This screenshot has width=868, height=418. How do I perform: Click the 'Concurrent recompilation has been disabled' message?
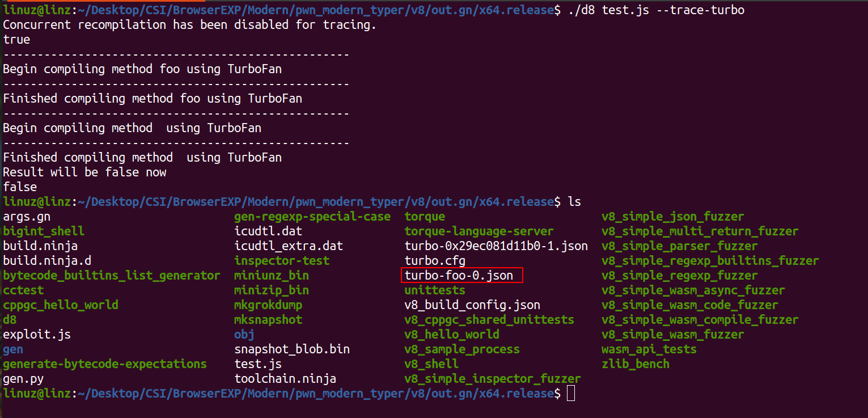point(189,25)
